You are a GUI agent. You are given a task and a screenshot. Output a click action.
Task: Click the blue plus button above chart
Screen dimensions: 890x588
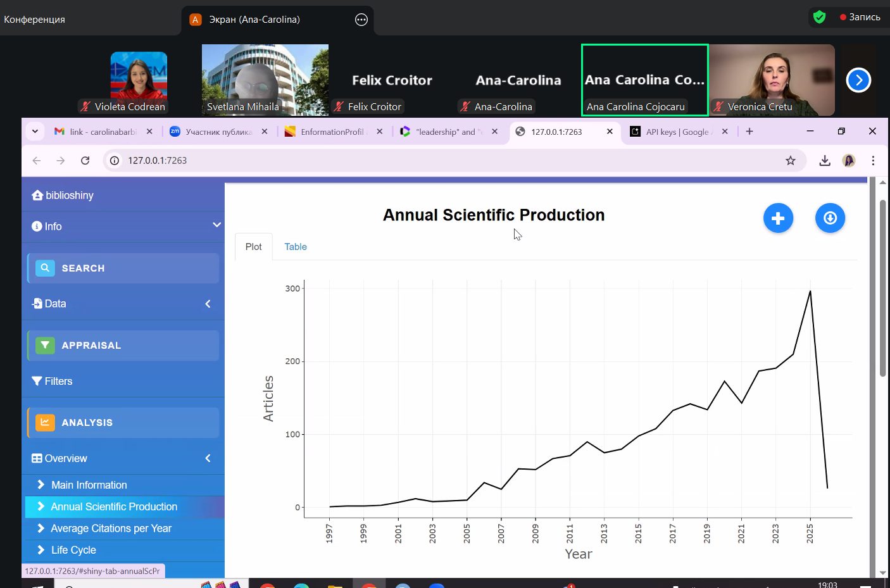778,218
